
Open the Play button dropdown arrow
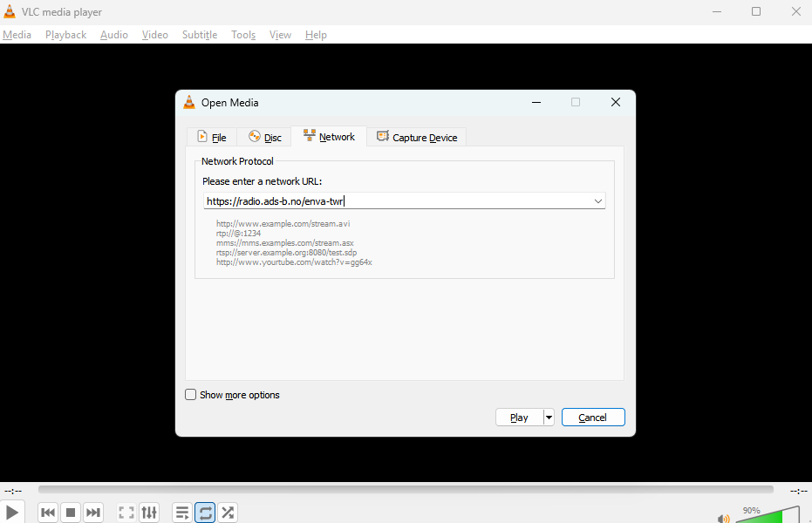point(549,418)
